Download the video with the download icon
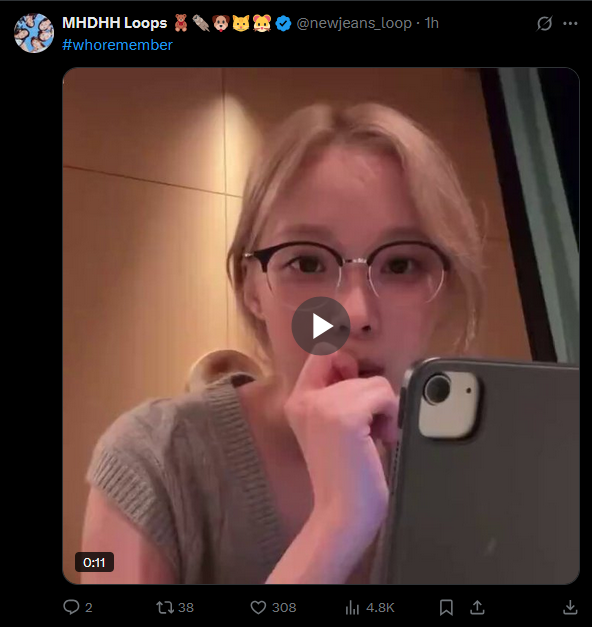The image size is (592, 627). (x=570, y=607)
